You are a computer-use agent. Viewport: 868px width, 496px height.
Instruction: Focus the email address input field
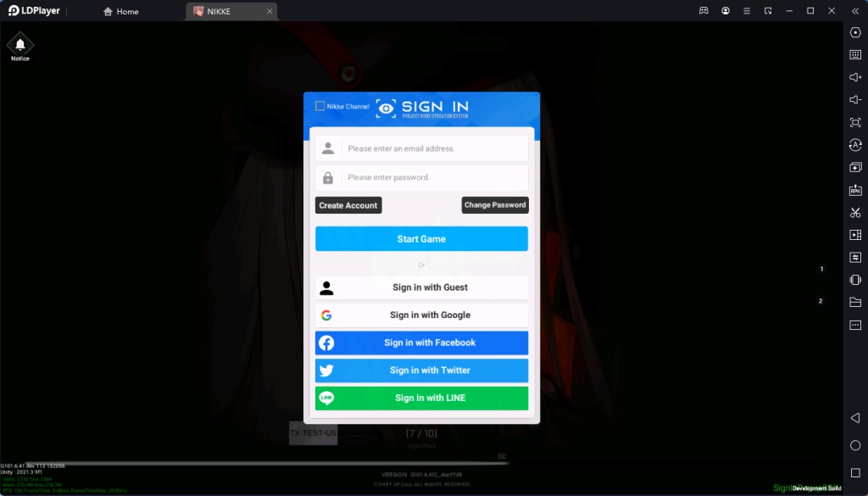(x=421, y=148)
